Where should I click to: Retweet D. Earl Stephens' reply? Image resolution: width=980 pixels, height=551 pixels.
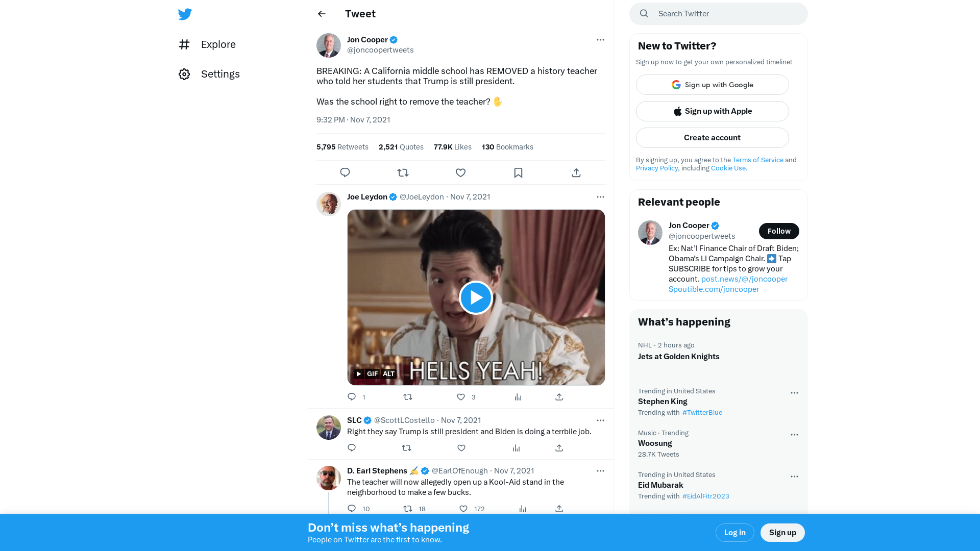click(408, 509)
